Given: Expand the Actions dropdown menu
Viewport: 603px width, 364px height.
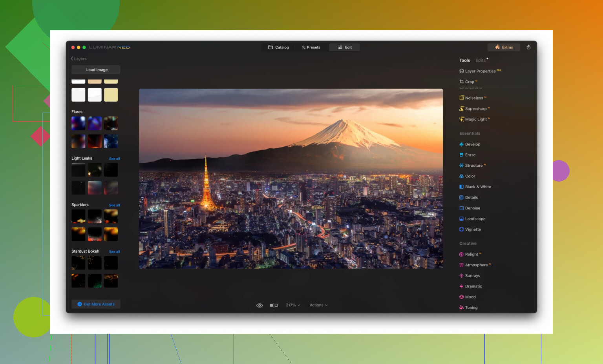Looking at the screenshot, I should click(x=318, y=305).
